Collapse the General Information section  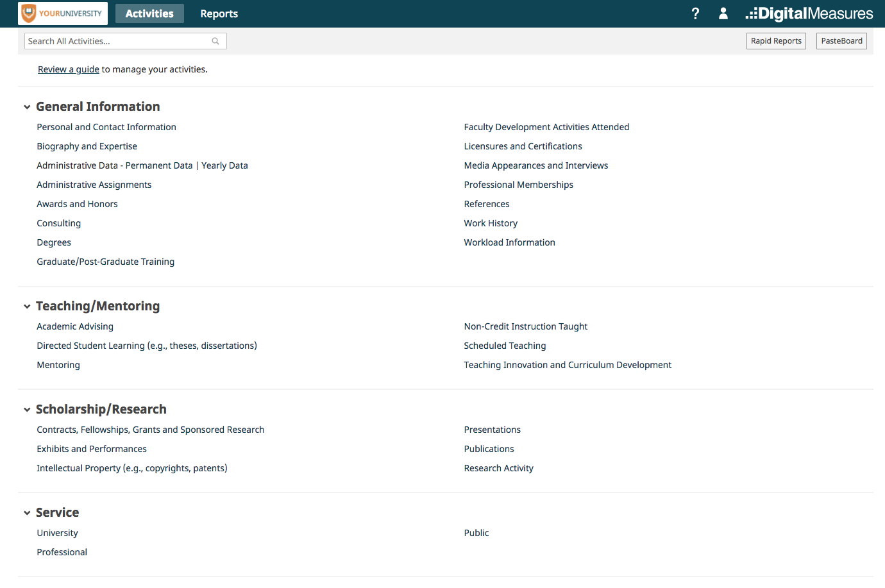(x=27, y=107)
